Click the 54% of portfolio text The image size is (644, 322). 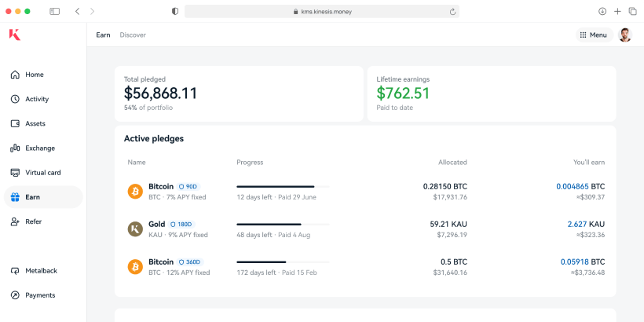pos(148,108)
